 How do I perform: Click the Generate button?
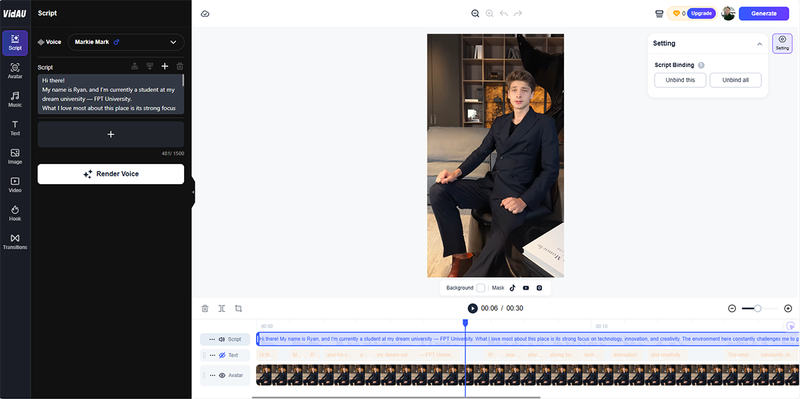coord(764,13)
